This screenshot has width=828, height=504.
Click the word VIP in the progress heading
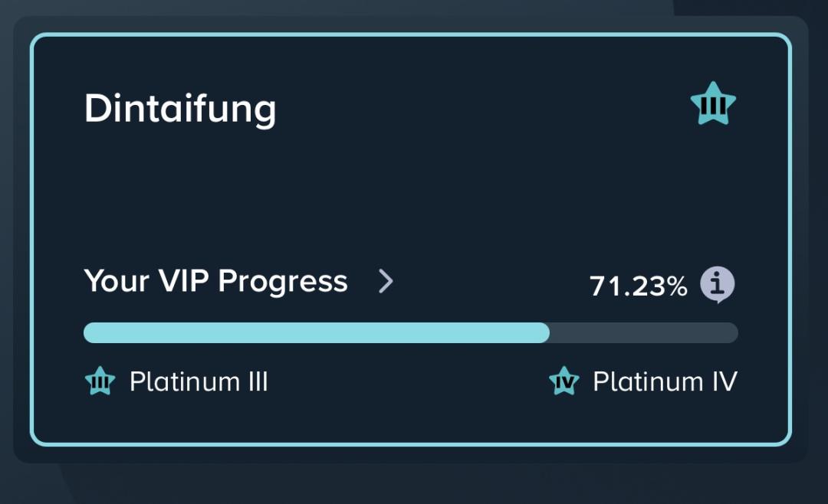pos(184,282)
